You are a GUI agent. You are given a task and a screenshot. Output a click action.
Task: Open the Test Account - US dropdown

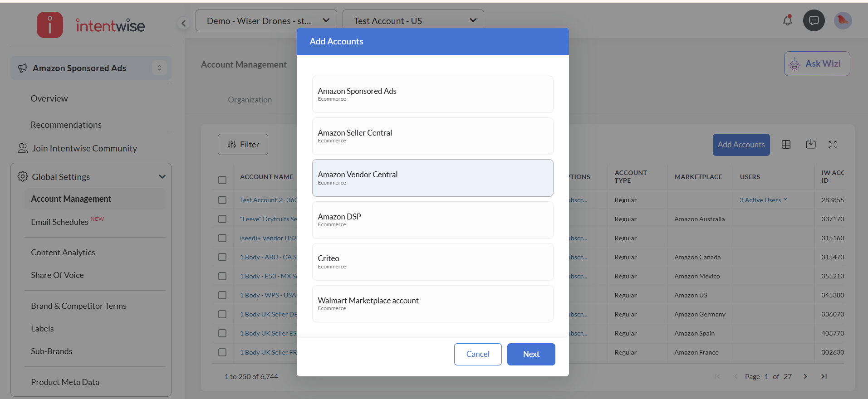413,21
